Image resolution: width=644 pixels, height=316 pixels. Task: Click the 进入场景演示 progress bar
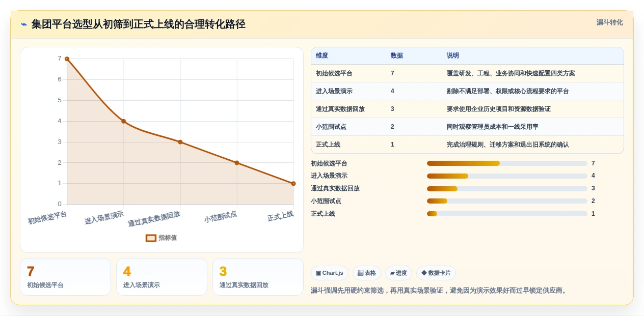pyautogui.click(x=507, y=176)
